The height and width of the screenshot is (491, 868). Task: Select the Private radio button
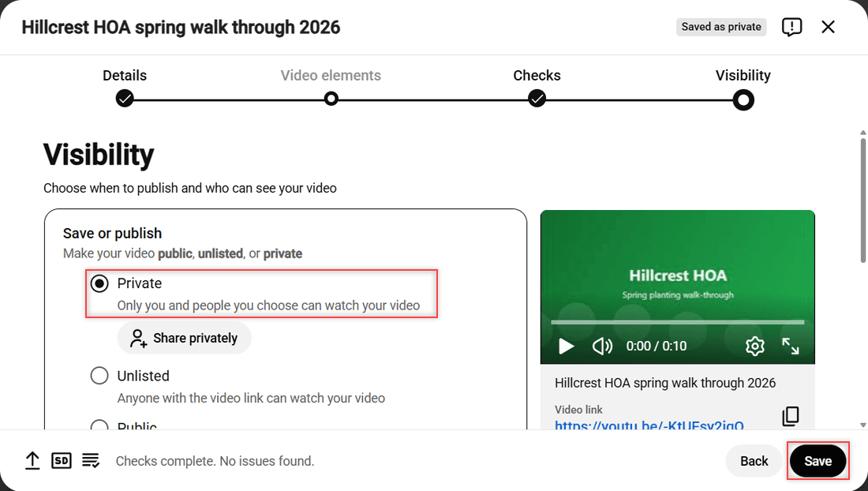pyautogui.click(x=99, y=284)
